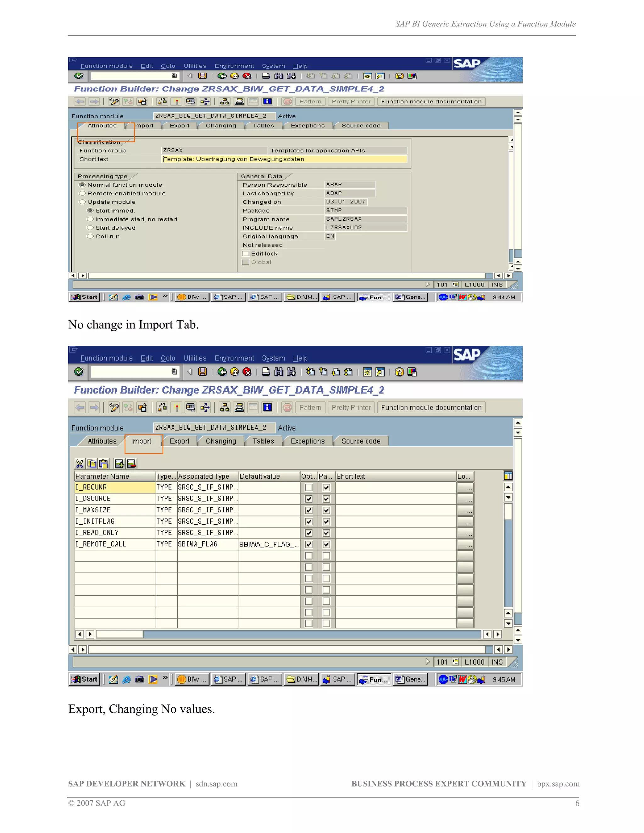
Task: Switch to Exceptions tab in upper window
Action: (308, 125)
